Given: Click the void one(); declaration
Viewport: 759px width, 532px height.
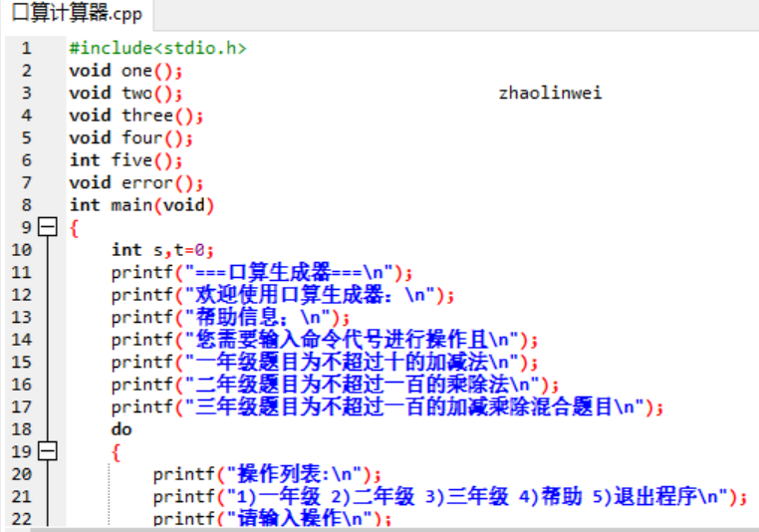Looking at the screenshot, I should coord(126,71).
